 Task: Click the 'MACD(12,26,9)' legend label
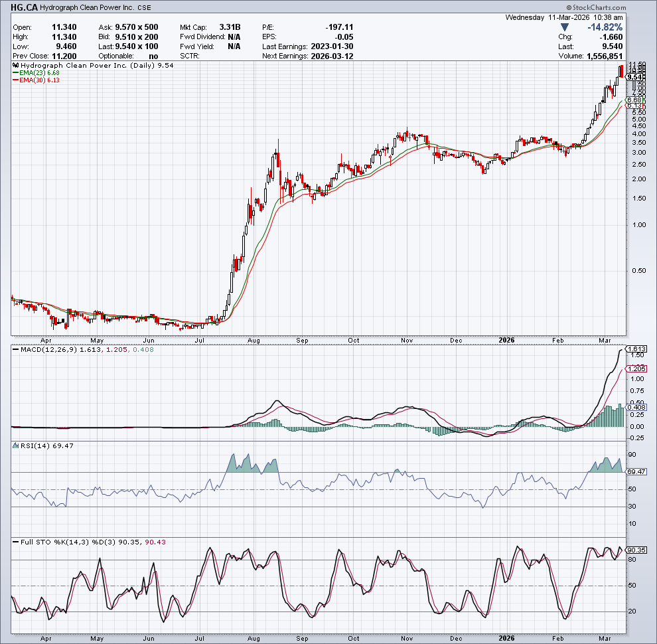[49, 350]
